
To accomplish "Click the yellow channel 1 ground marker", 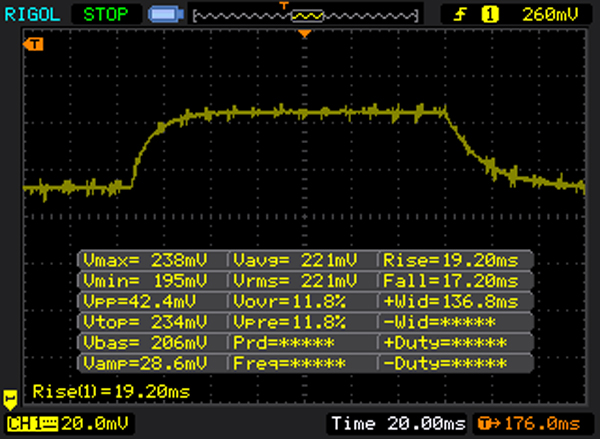I will 10,396.
